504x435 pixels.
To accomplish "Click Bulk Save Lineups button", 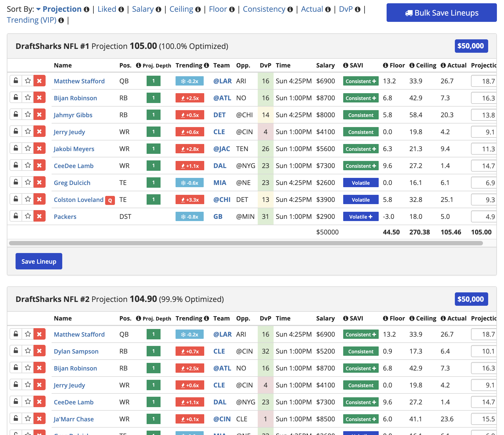I will pyautogui.click(x=441, y=13).
